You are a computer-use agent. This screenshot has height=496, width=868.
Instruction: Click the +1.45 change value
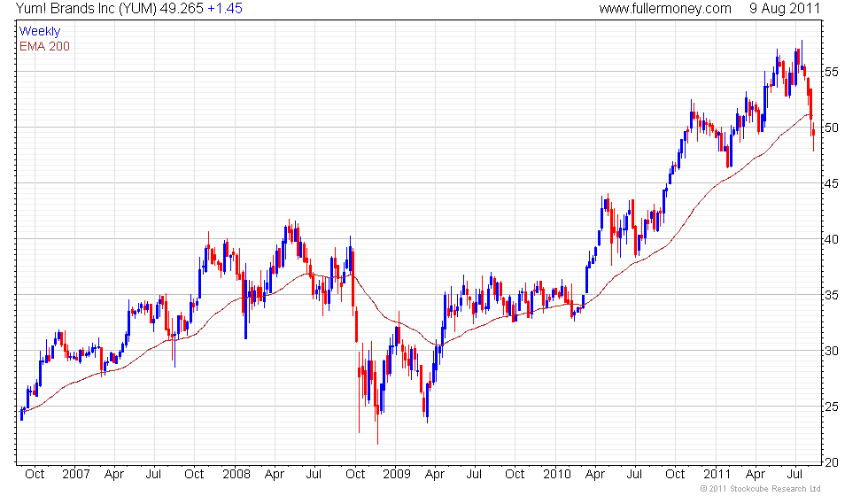tap(225, 9)
